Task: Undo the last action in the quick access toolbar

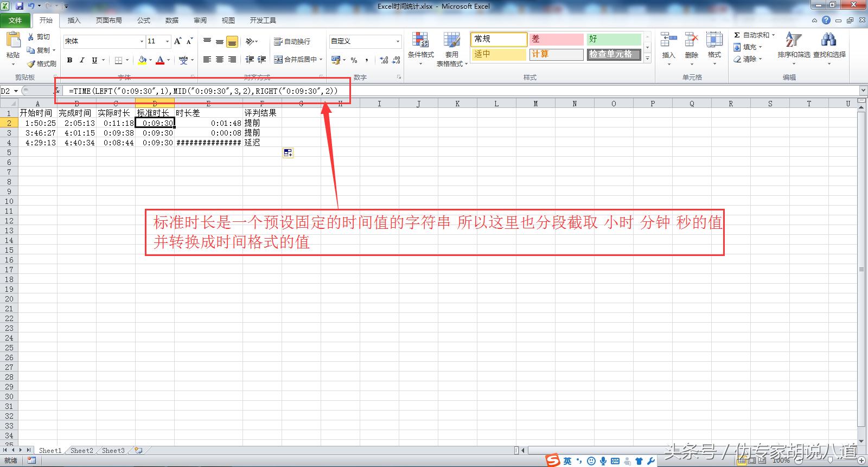Action: tap(31, 6)
